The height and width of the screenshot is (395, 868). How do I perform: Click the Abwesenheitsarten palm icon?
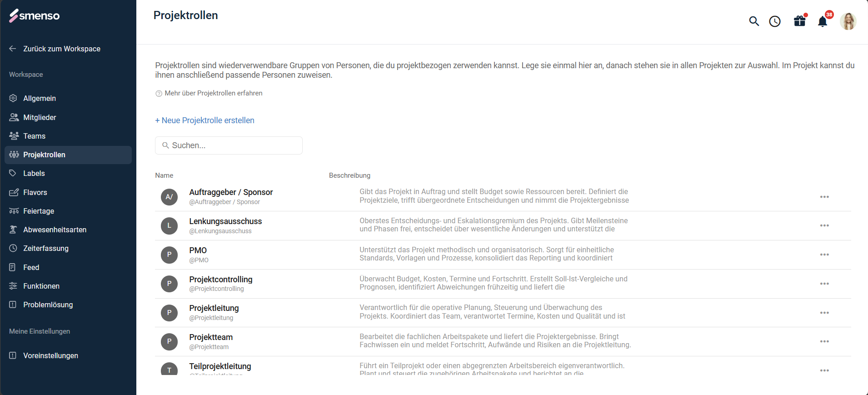13,230
